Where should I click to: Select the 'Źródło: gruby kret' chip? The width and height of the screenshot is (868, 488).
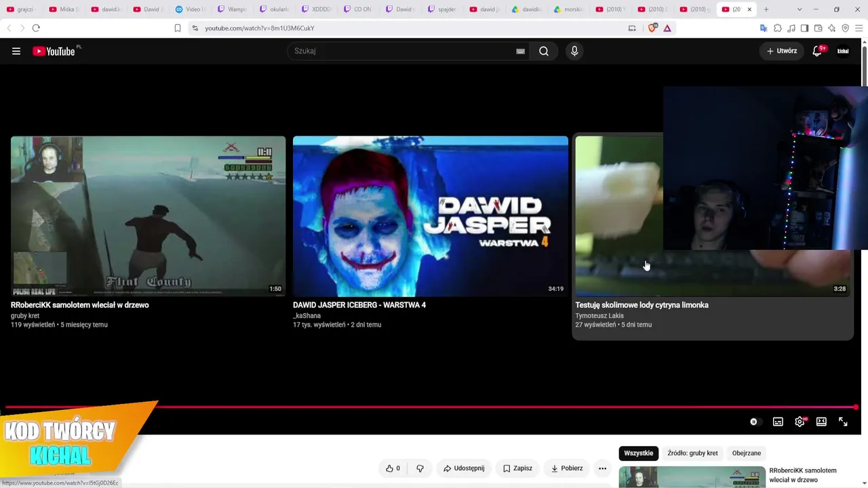692,453
